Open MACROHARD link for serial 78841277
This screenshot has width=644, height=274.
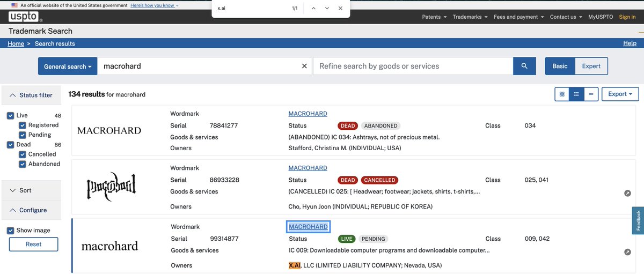308,114
